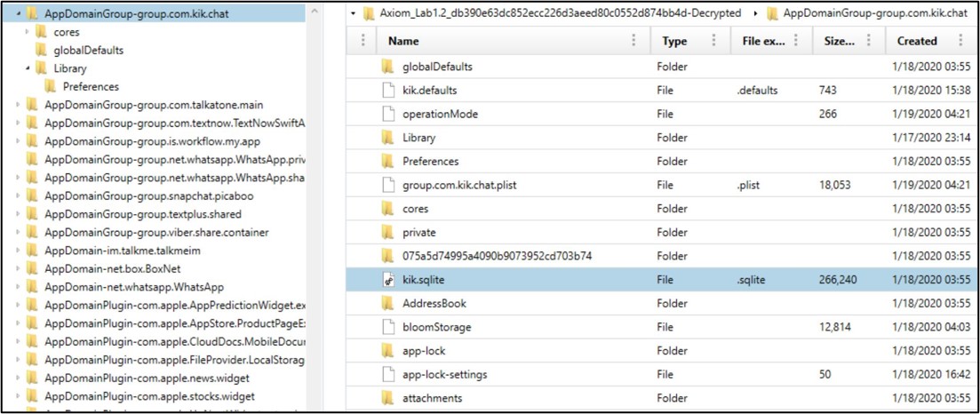Click the 12,814 size value for bloomStorage
980x414 pixels.
833,327
